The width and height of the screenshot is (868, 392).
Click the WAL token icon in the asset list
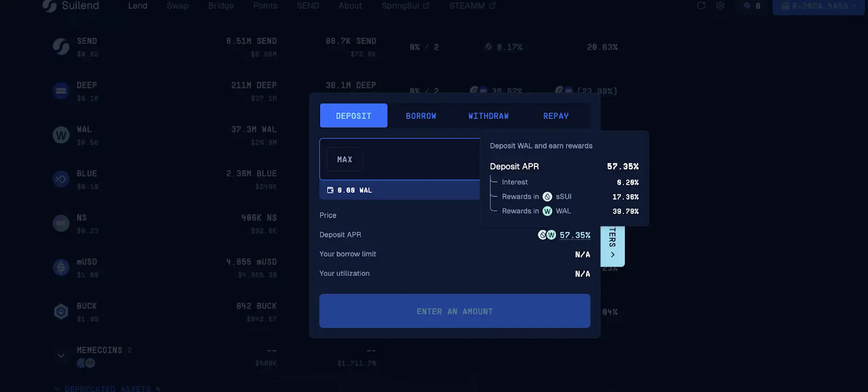point(61,135)
